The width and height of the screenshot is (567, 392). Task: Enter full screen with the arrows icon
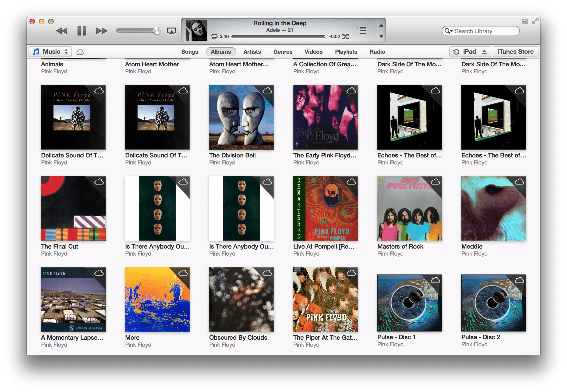(535, 21)
